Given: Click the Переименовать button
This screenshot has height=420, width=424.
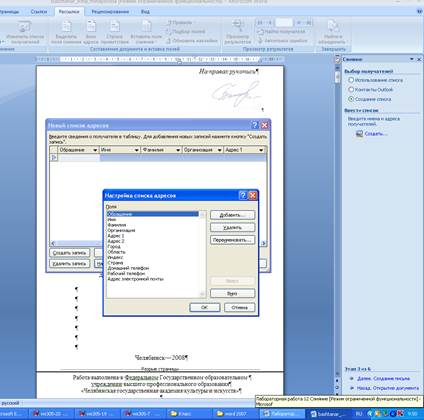Looking at the screenshot, I should [232, 240].
